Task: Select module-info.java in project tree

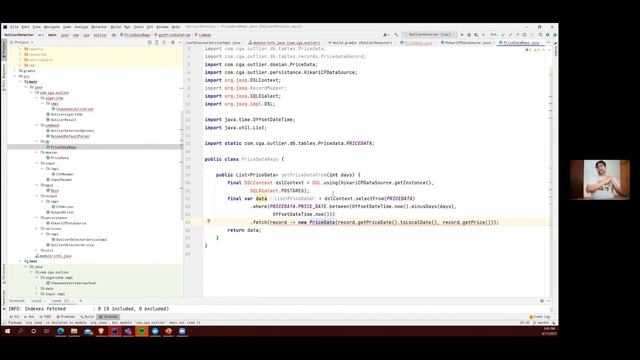Action: click(56, 256)
